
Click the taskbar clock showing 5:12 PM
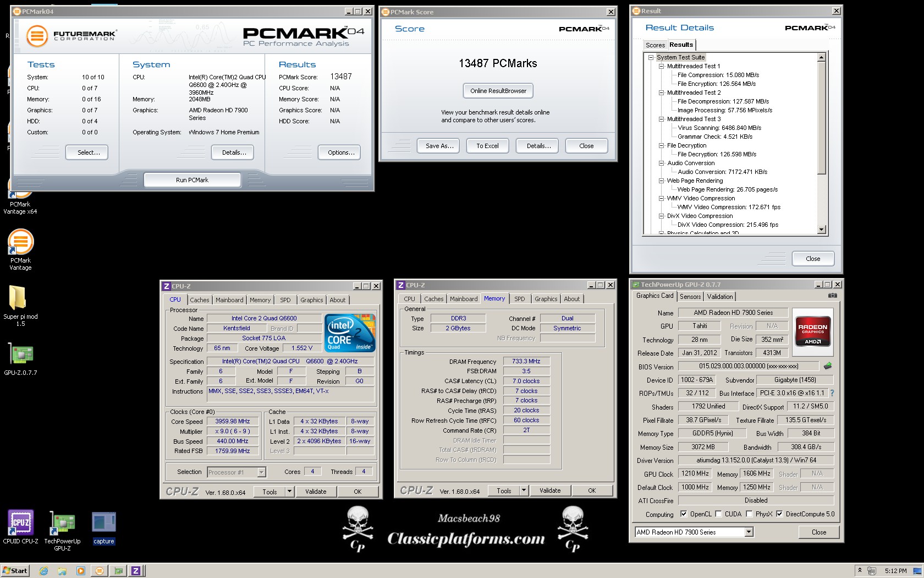(895, 571)
